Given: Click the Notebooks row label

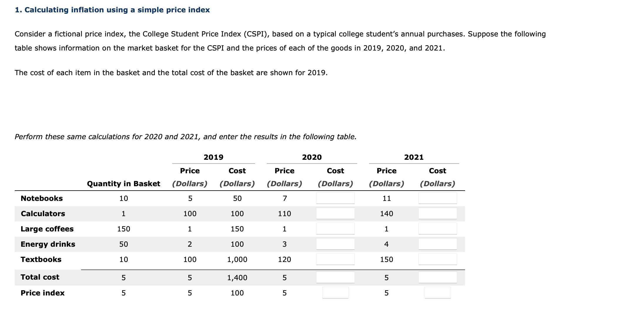Looking at the screenshot, I should pos(41,198).
